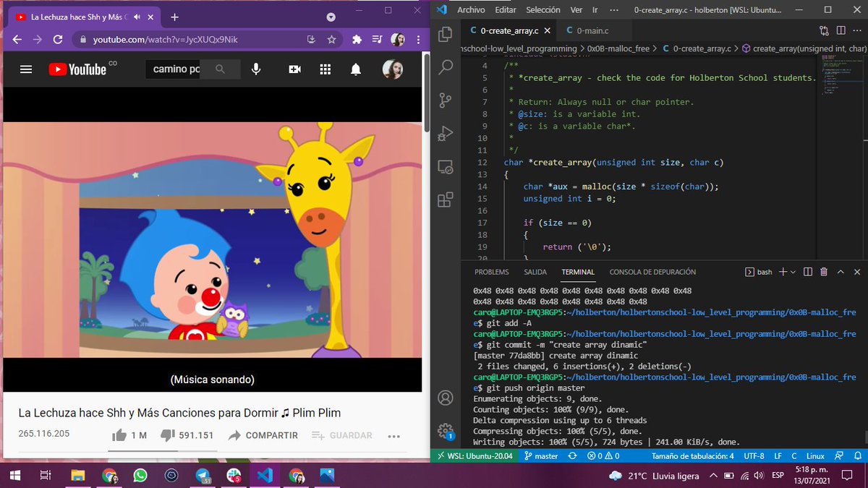Screen dimensions: 868x488
Task: Open the YouTube hamburger guide menu
Action: click(26, 69)
